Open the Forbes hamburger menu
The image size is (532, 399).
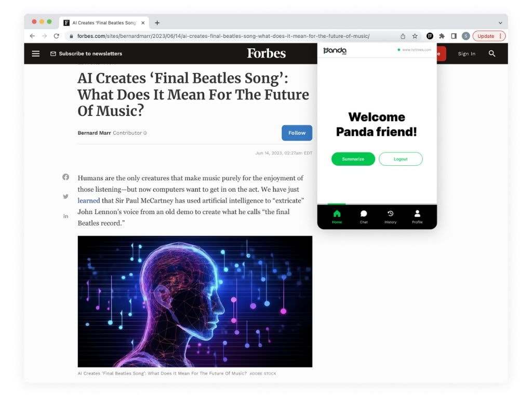(x=36, y=54)
